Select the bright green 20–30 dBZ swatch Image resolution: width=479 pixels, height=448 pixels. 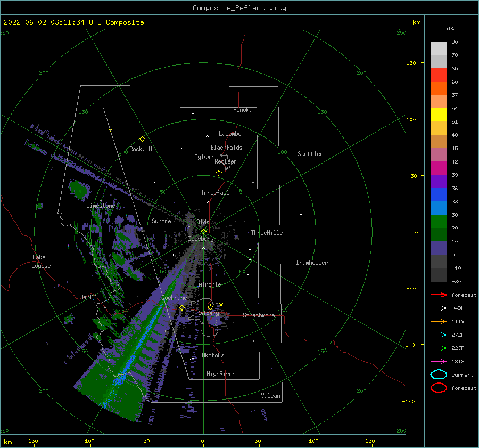pyautogui.click(x=439, y=222)
